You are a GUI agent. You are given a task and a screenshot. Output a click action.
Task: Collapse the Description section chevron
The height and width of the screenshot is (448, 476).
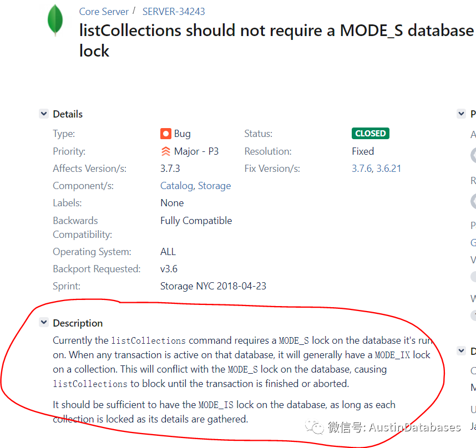(43, 323)
